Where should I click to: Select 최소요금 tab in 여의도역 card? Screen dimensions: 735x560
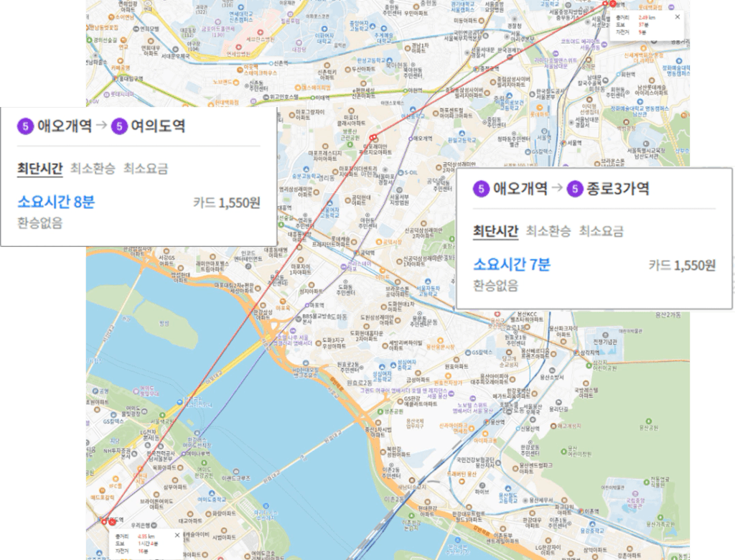tap(146, 168)
